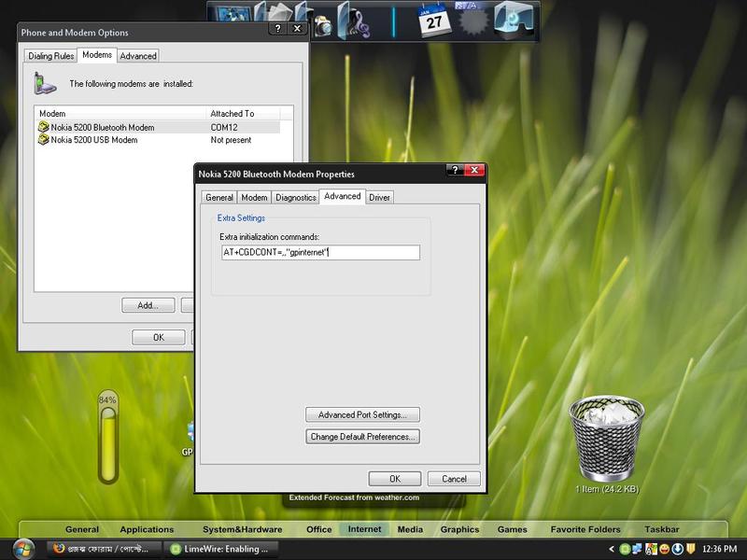Show hidden tray icons arrow
This screenshot has height=560, width=747.
(612, 549)
